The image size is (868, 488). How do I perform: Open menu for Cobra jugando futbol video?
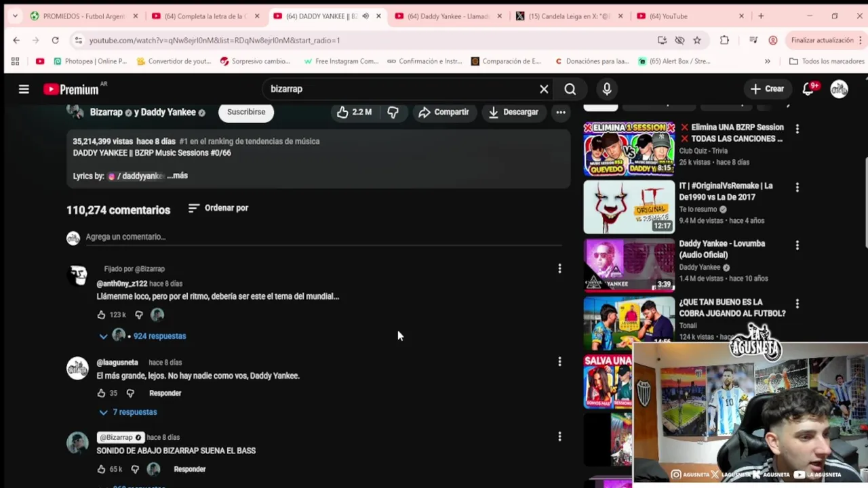click(797, 303)
